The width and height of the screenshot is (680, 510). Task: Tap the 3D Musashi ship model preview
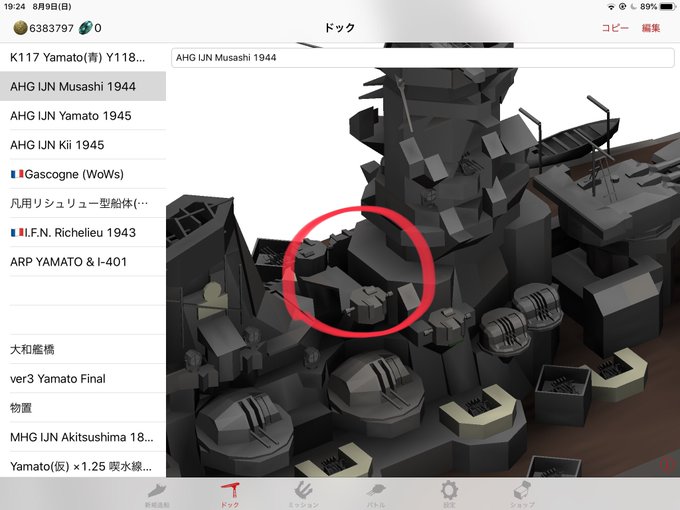coord(423,272)
